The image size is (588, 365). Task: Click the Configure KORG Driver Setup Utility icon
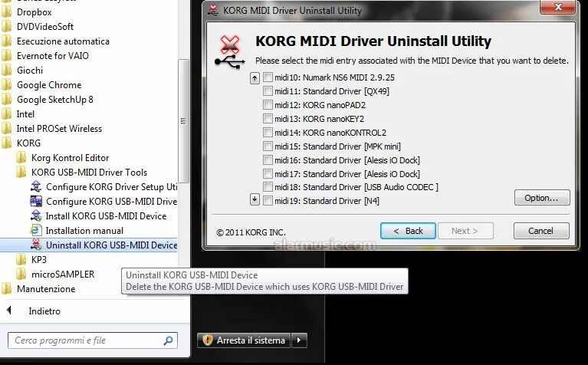(36, 186)
